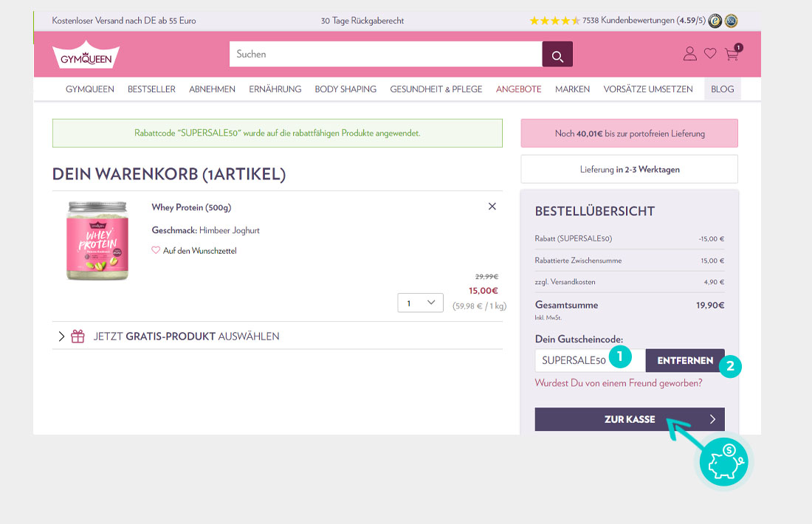Remove Whey Protein with the X icon

(x=492, y=207)
